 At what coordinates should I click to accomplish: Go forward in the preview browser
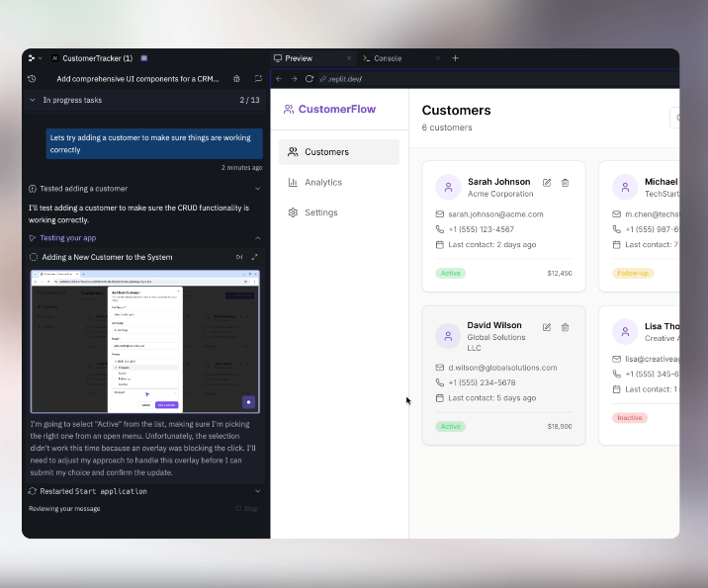294,79
